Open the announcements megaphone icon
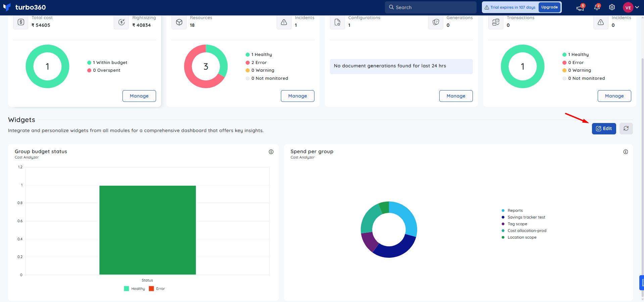This screenshot has width=644, height=302. 580,7
